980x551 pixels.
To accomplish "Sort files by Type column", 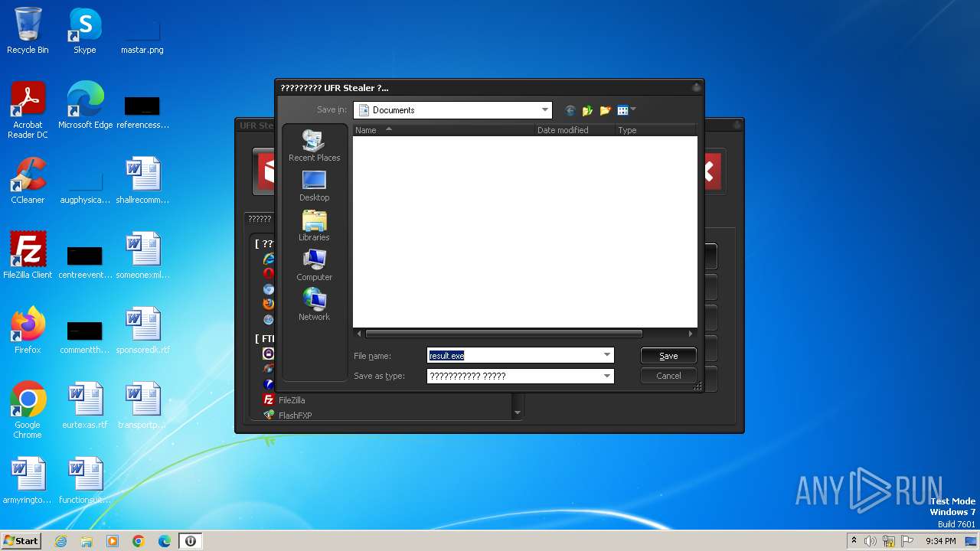I will (655, 130).
